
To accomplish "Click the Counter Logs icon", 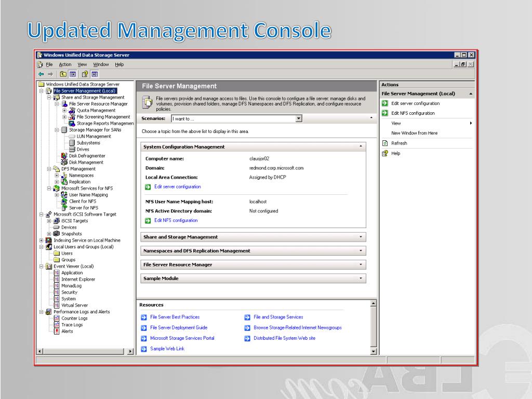I will pos(57,318).
